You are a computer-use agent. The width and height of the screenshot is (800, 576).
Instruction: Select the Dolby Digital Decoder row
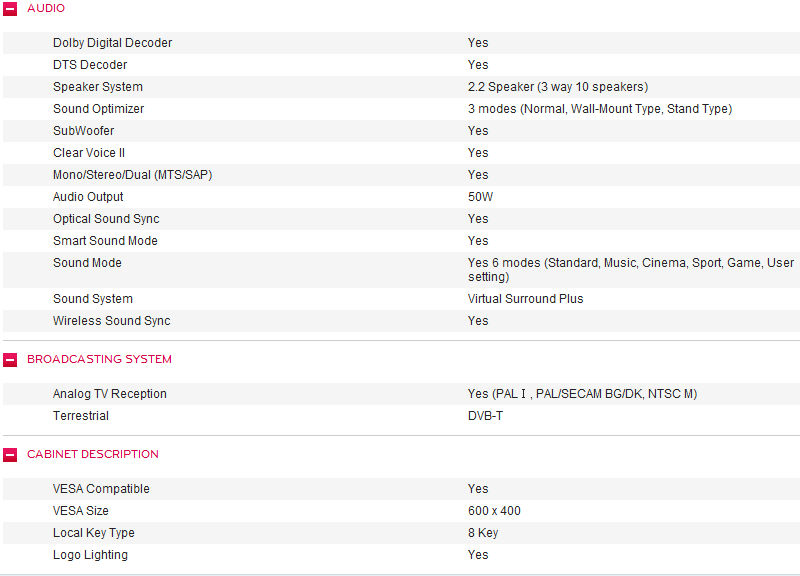(x=401, y=43)
